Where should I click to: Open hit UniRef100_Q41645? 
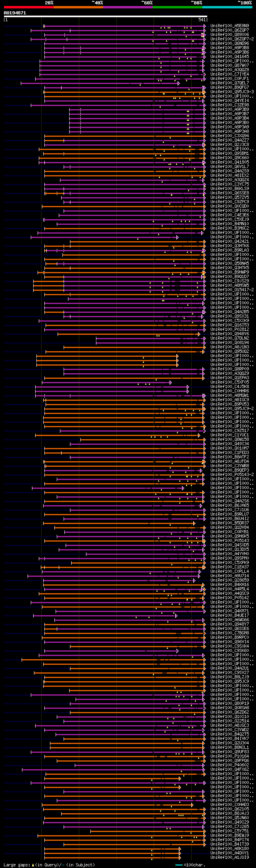[x=230, y=57]
